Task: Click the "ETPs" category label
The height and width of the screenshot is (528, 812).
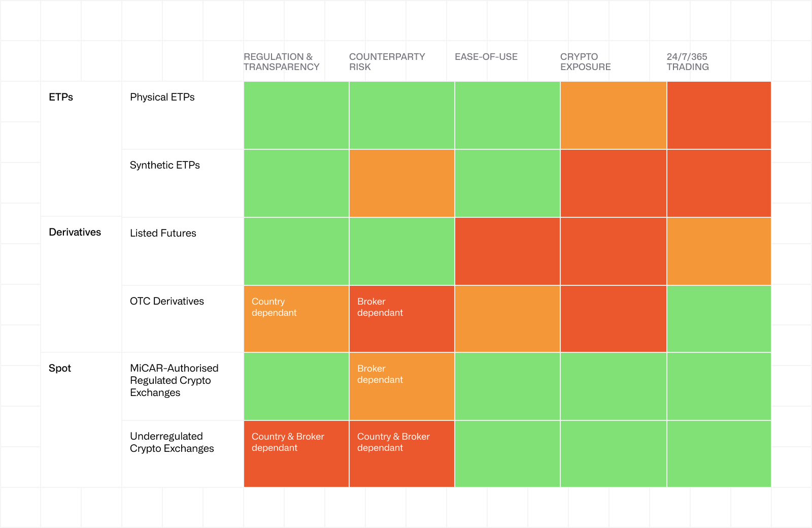Action: (61, 97)
